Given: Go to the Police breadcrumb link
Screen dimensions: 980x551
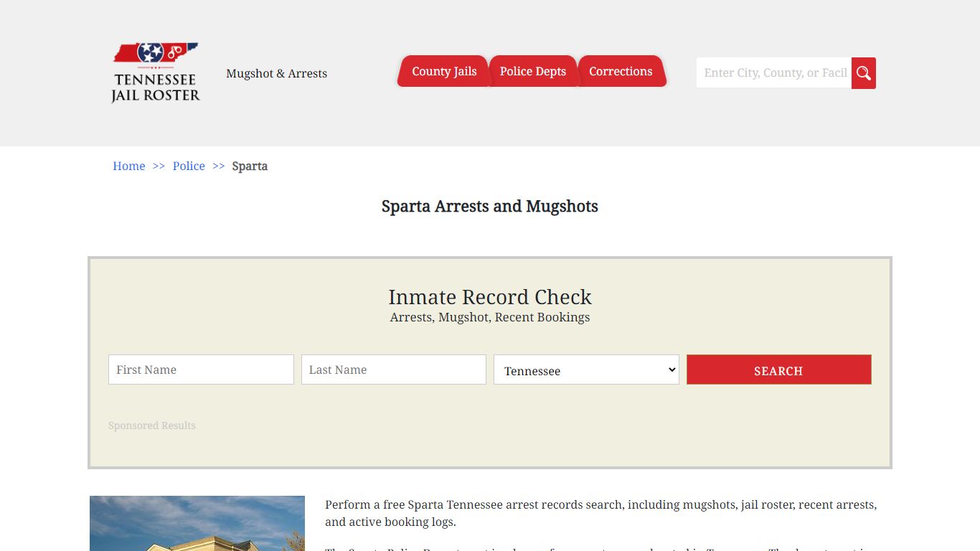Looking at the screenshot, I should pyautogui.click(x=189, y=166).
